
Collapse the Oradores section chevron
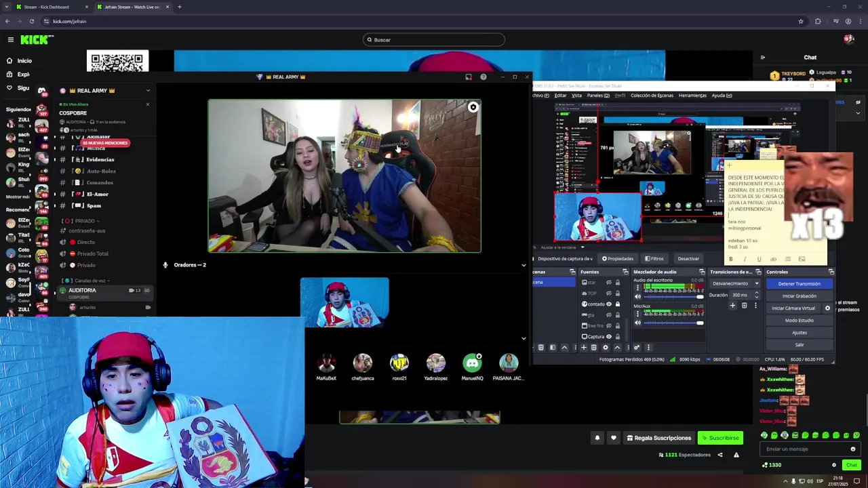[524, 265]
